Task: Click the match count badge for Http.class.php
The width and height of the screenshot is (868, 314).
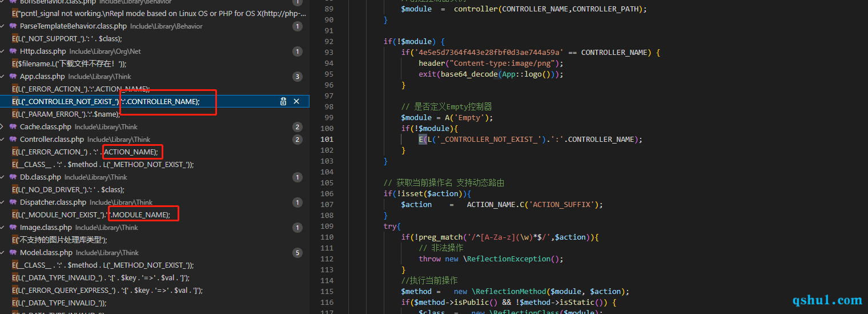Action: pyautogui.click(x=297, y=51)
